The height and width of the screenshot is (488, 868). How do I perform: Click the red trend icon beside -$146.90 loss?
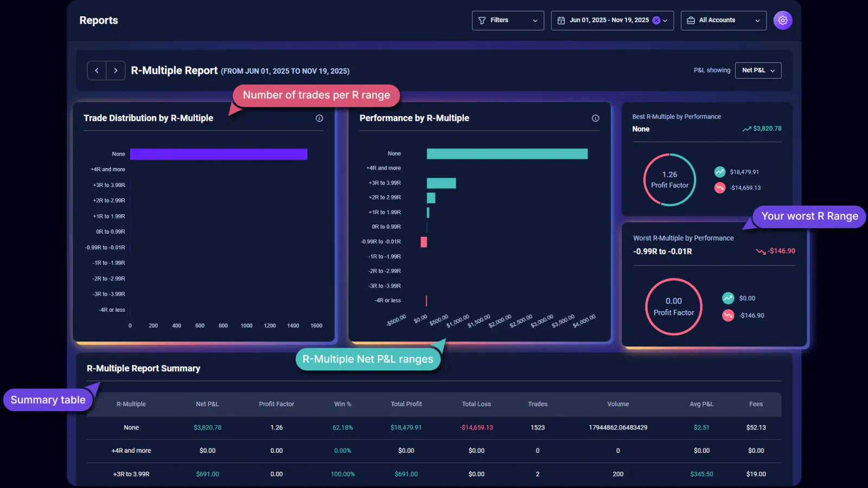click(x=728, y=315)
